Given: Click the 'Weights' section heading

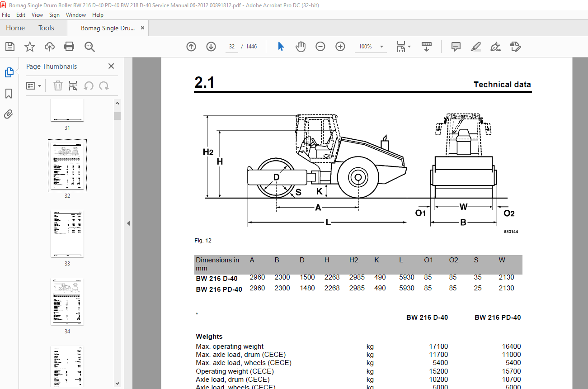Looking at the screenshot, I should tap(209, 337).
